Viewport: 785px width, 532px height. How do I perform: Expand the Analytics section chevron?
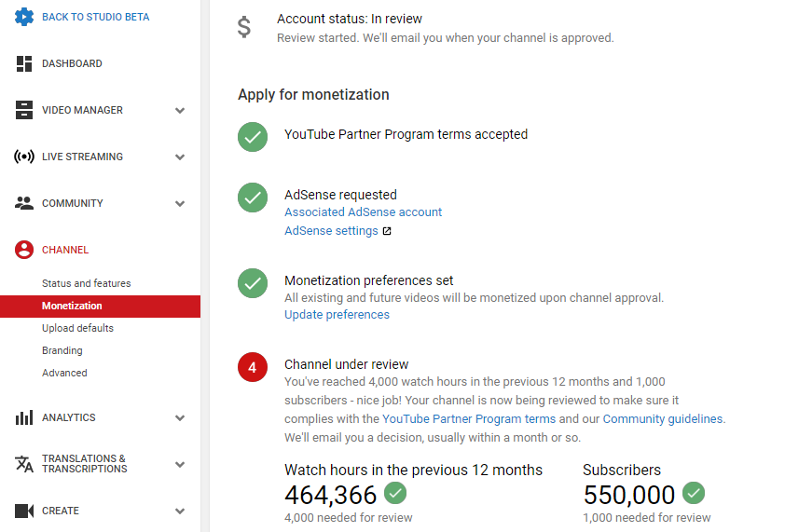point(180,418)
